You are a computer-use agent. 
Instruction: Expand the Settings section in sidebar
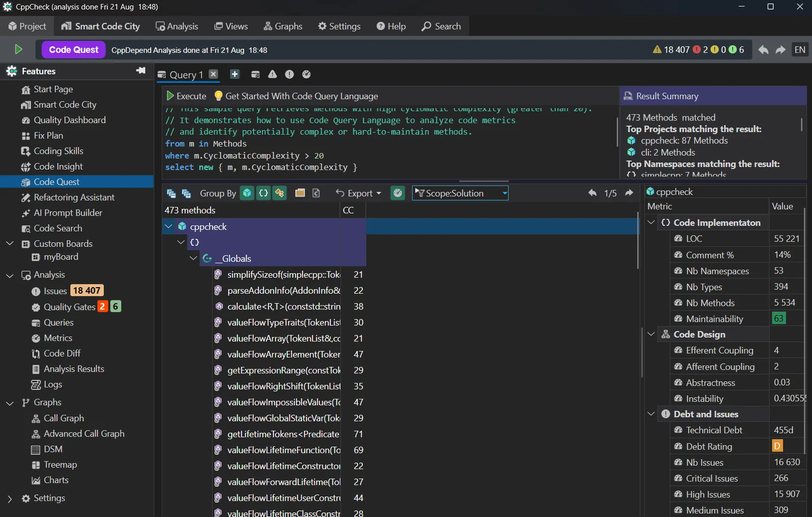coord(10,499)
